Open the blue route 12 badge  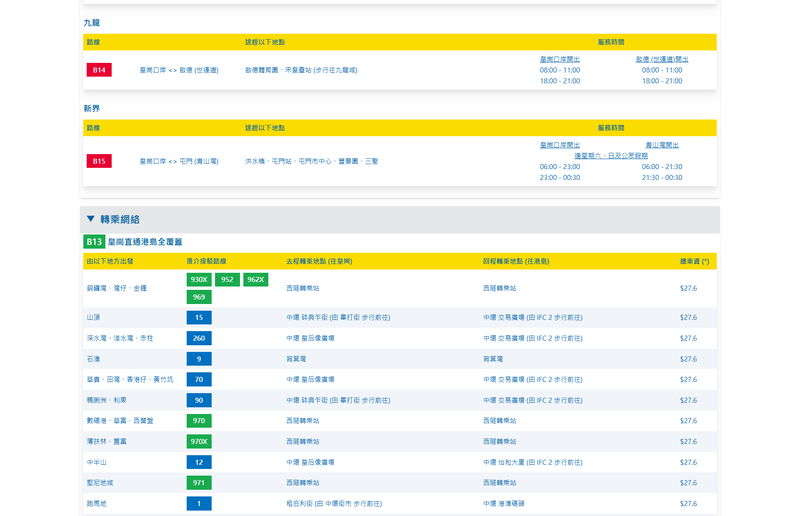pyautogui.click(x=199, y=462)
